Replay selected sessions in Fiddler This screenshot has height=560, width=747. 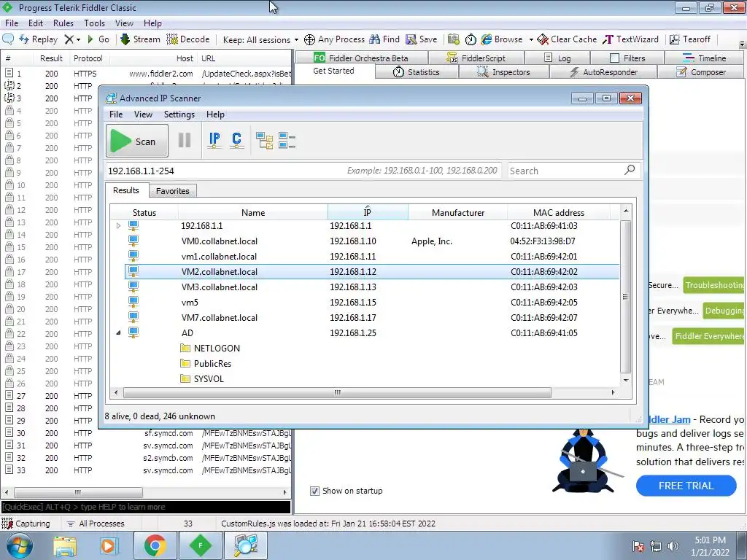38,39
